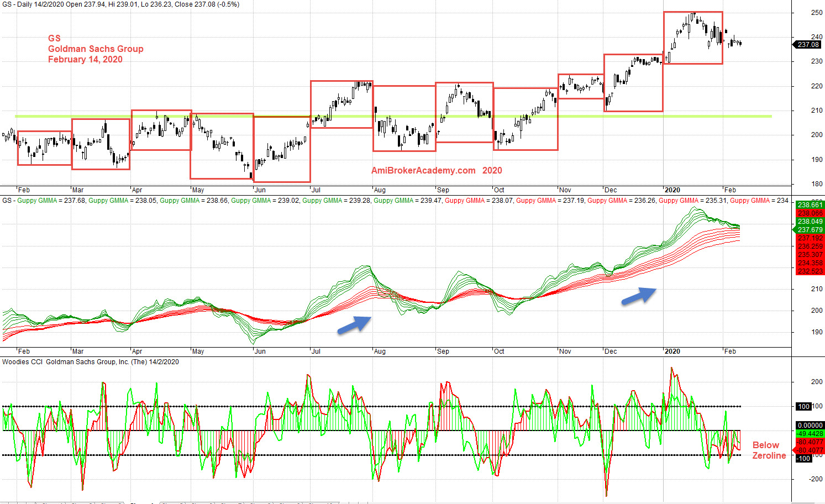Select the red 232.523 GMMA value label

coord(810,271)
